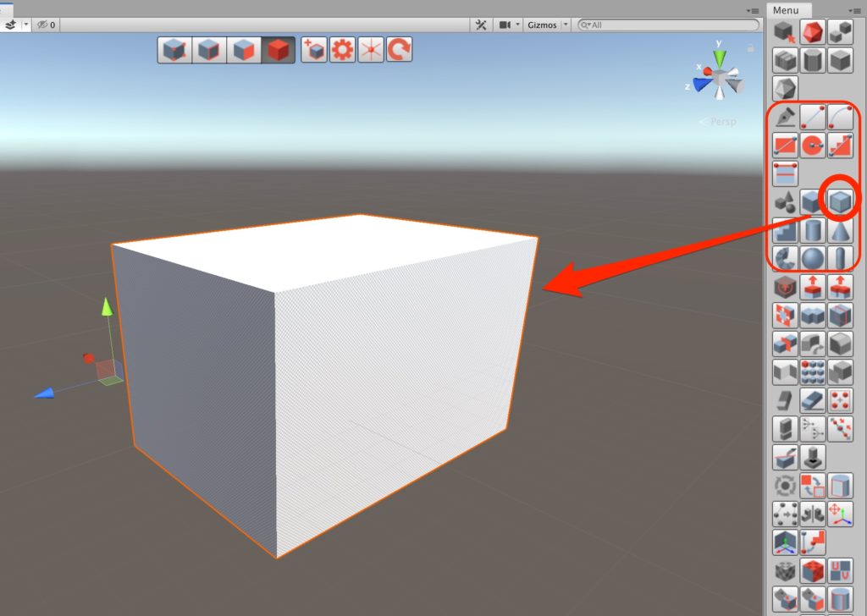Toggle the scene view rotation lock
The image size is (867, 616).
750,49
